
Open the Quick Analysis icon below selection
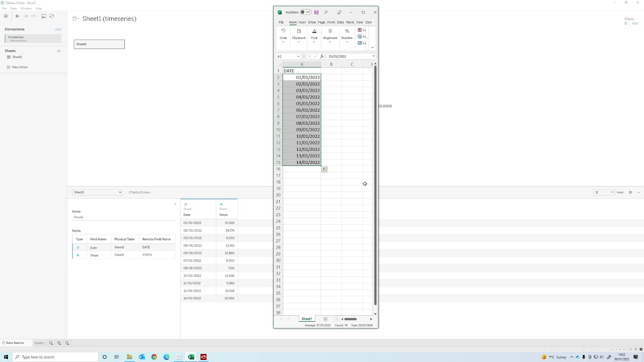click(x=325, y=169)
